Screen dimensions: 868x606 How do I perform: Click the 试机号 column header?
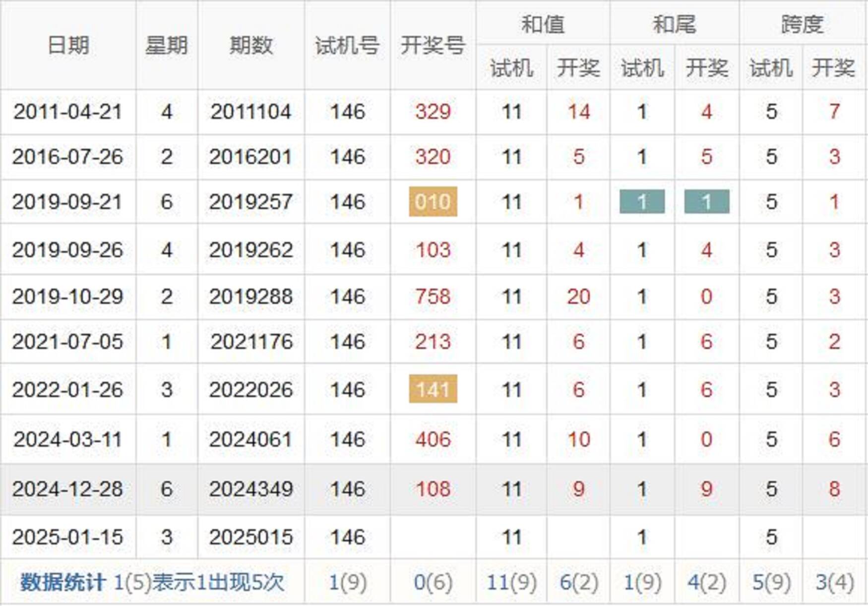(347, 46)
